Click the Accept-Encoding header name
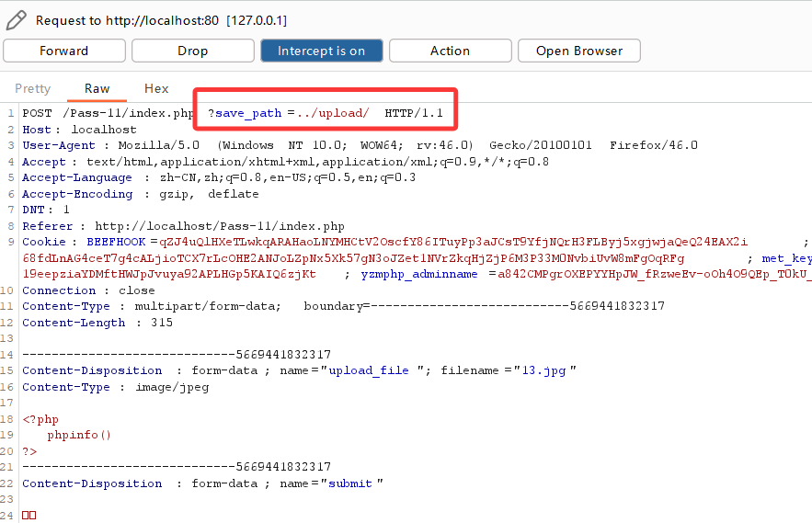This screenshot has width=812, height=523. tap(77, 194)
